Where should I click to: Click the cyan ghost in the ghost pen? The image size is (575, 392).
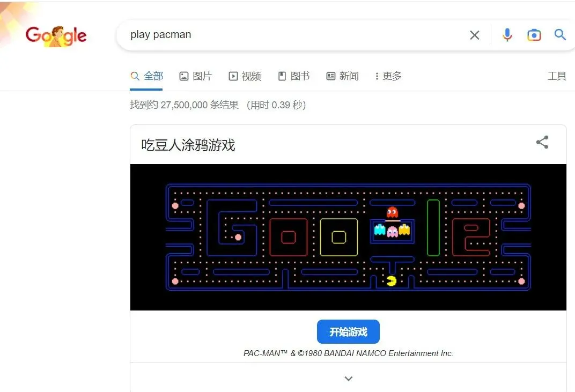point(380,230)
